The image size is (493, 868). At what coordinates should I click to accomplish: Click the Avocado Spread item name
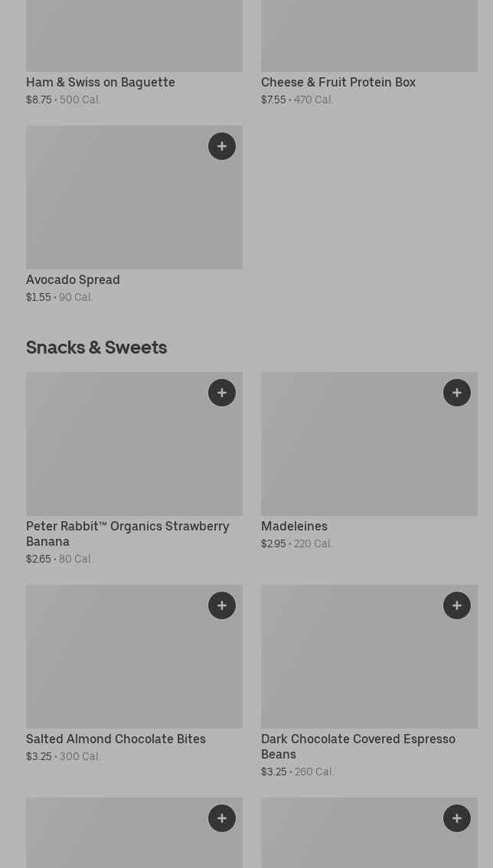click(73, 280)
